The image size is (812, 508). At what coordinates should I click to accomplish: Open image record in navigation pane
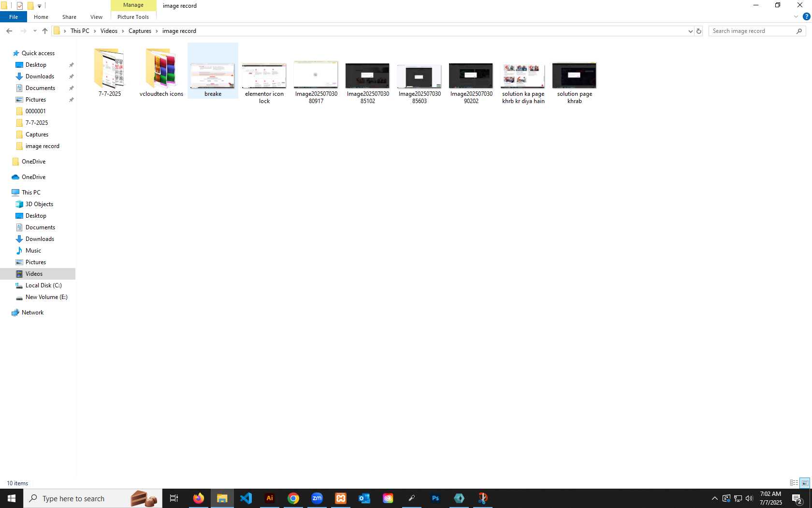coord(42,146)
